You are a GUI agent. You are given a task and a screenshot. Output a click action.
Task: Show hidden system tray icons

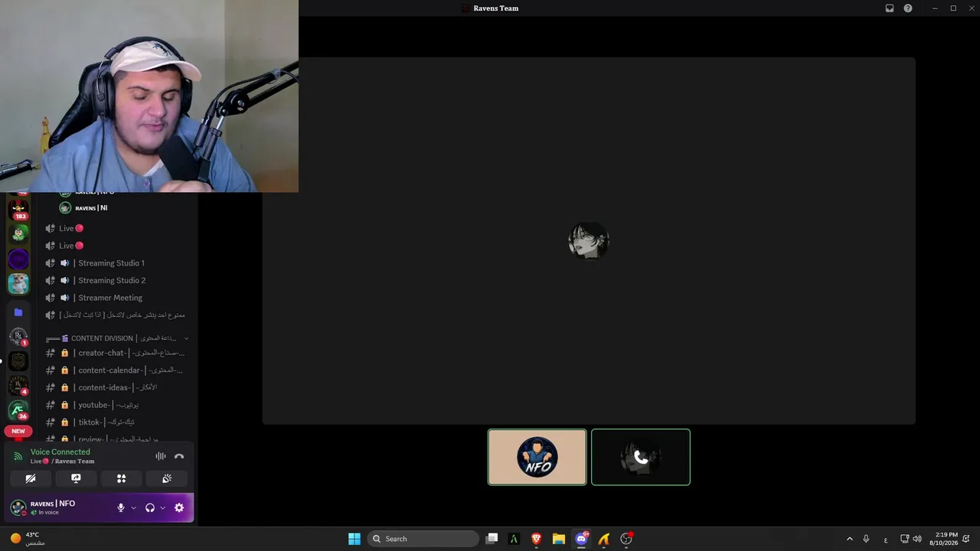(849, 539)
